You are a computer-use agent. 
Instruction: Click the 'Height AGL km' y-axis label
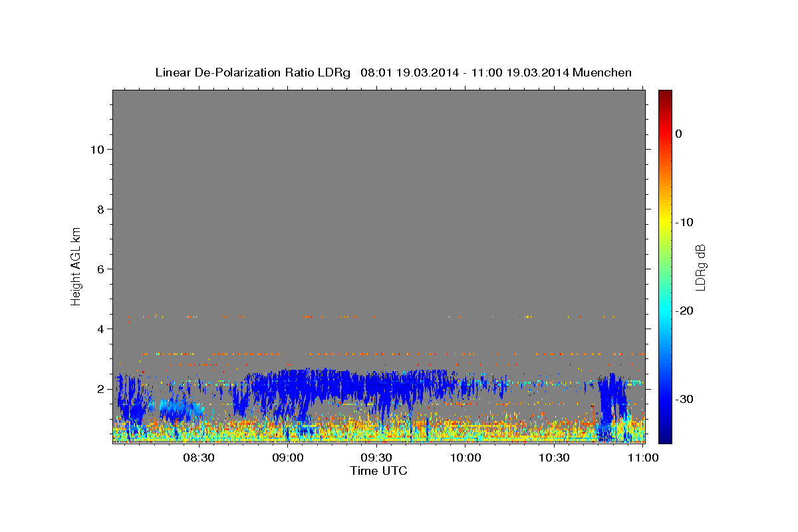click(x=76, y=265)
